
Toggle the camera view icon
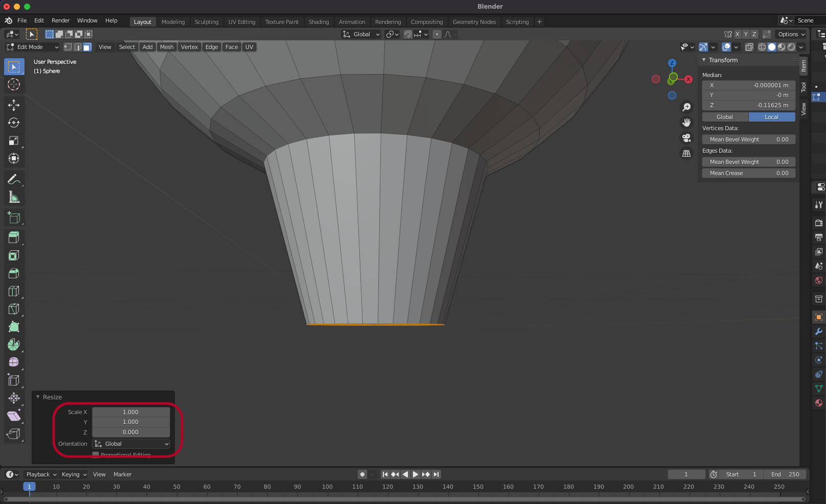[x=686, y=138]
